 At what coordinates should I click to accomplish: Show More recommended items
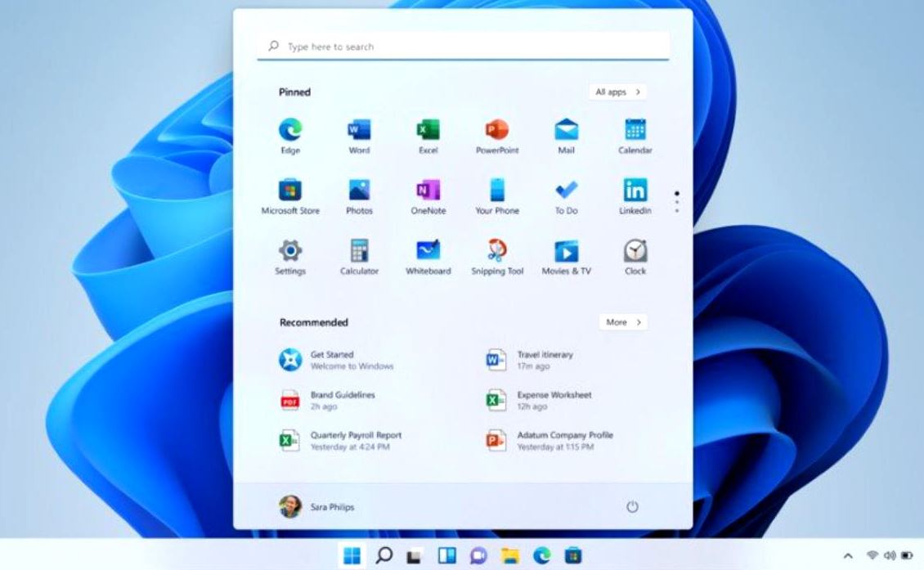click(x=623, y=322)
